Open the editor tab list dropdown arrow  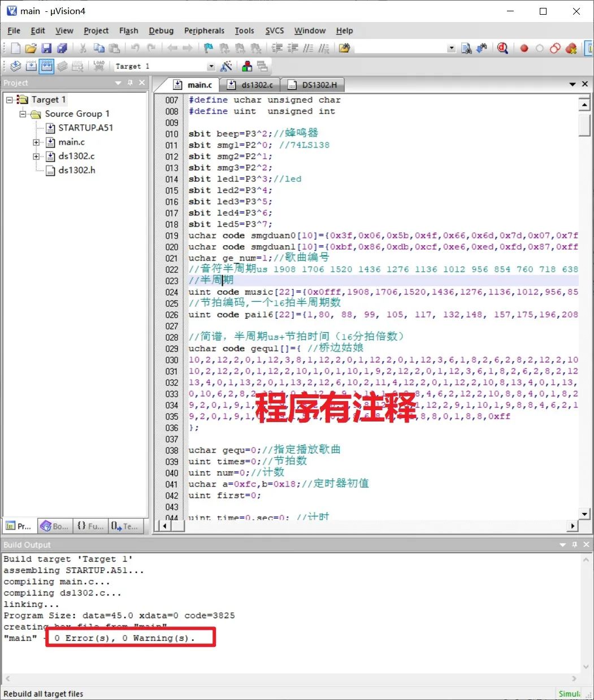click(x=573, y=84)
